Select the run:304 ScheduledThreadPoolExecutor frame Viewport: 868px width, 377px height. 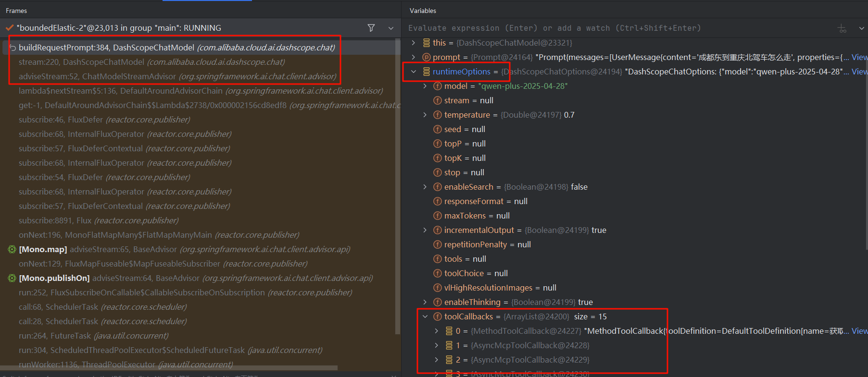[170, 350]
